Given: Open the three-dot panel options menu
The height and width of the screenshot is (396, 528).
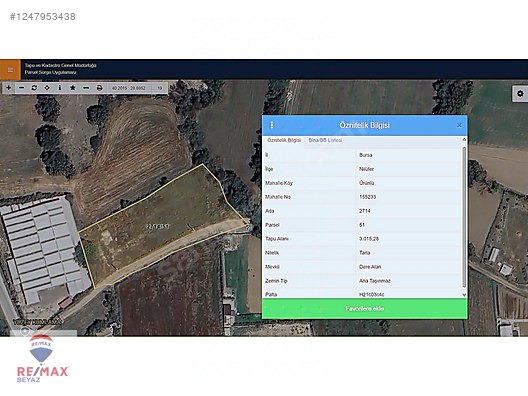Looking at the screenshot, I should [x=272, y=125].
